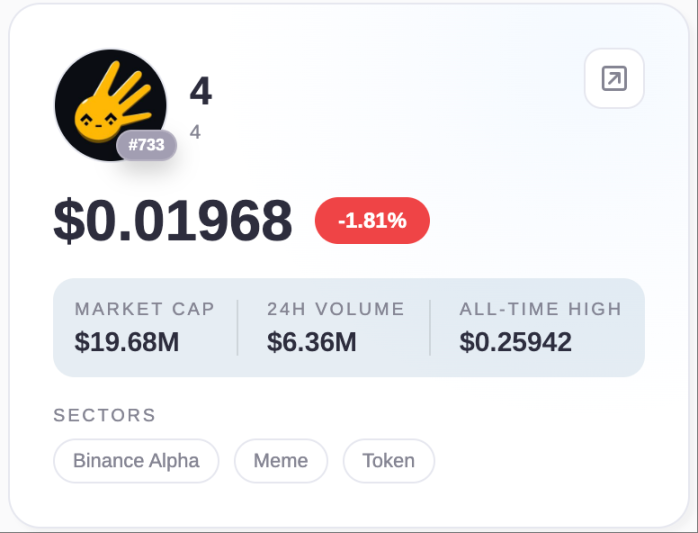The height and width of the screenshot is (533, 698).
Task: Select the $19.68M market cap value
Action: (127, 342)
